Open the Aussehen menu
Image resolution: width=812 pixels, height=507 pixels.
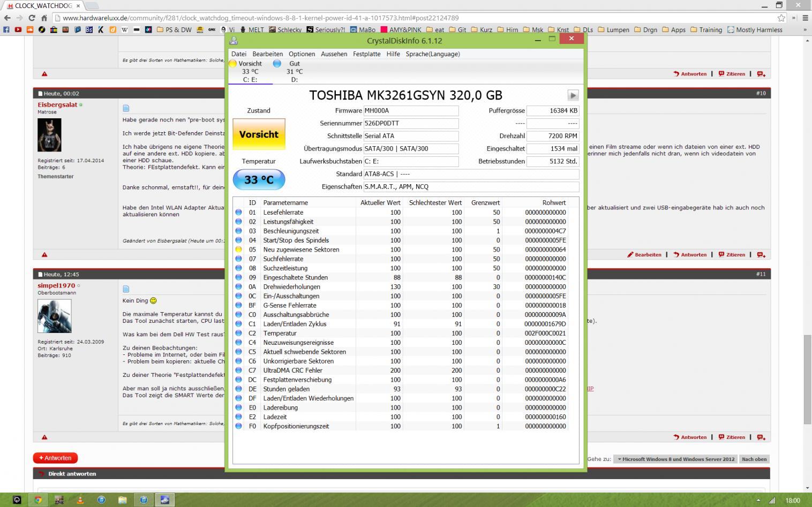[334, 54]
